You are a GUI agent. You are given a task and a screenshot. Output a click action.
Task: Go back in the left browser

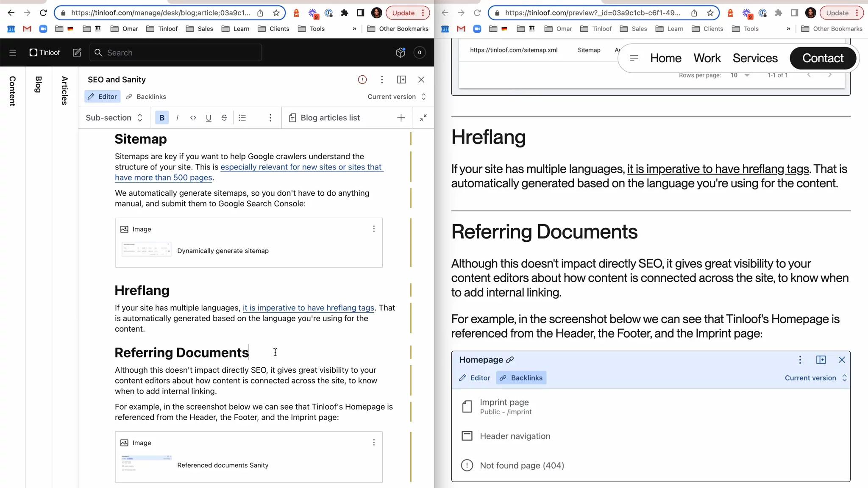[11, 13]
